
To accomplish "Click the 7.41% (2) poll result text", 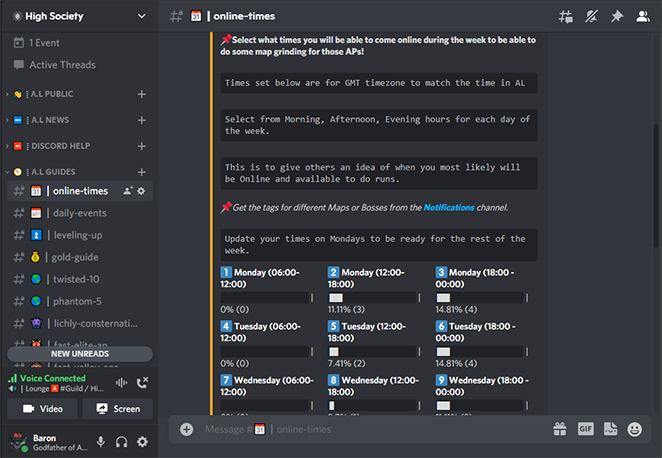I will pyautogui.click(x=347, y=363).
